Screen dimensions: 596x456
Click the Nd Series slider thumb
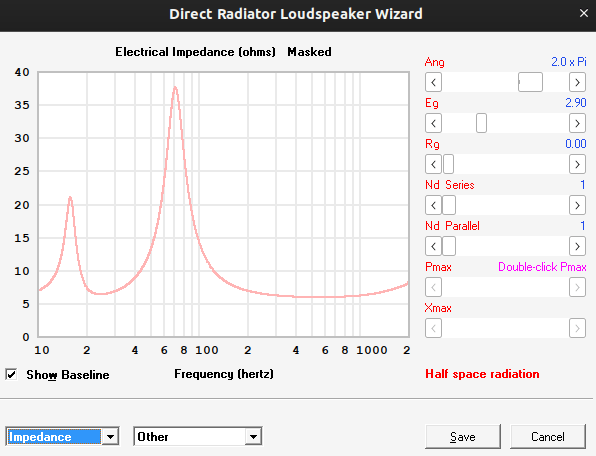tap(449, 205)
